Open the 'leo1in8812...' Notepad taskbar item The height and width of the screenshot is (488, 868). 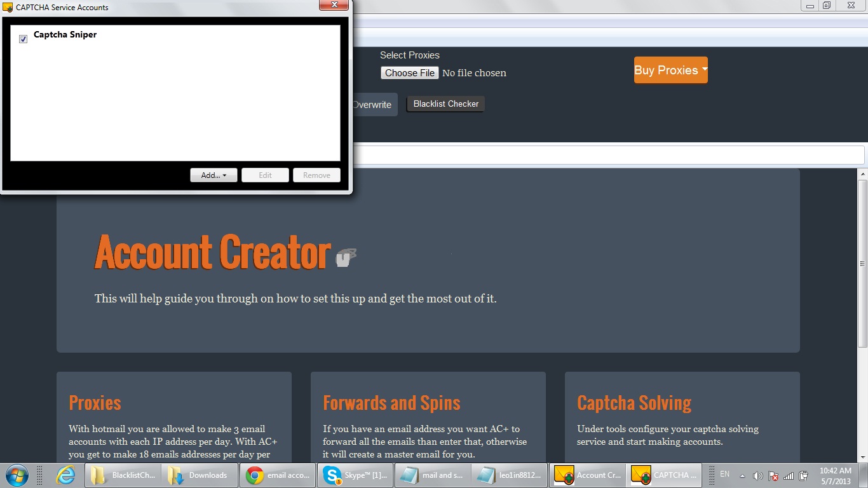click(510, 475)
